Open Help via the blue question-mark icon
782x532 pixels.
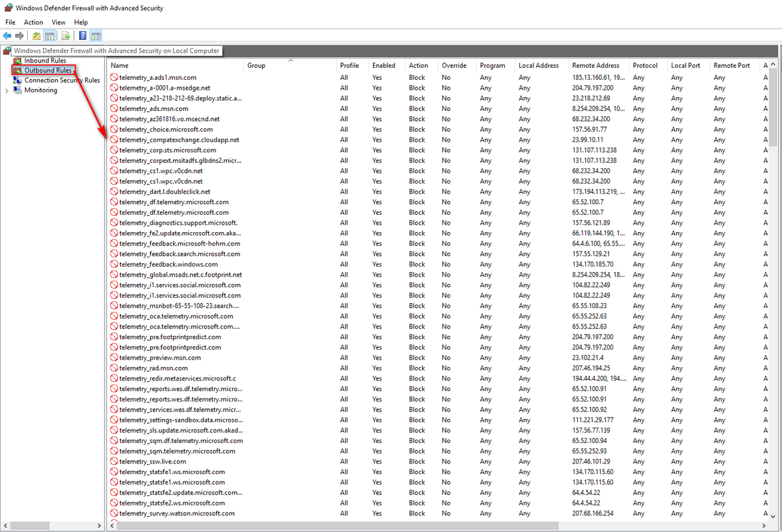click(x=82, y=36)
